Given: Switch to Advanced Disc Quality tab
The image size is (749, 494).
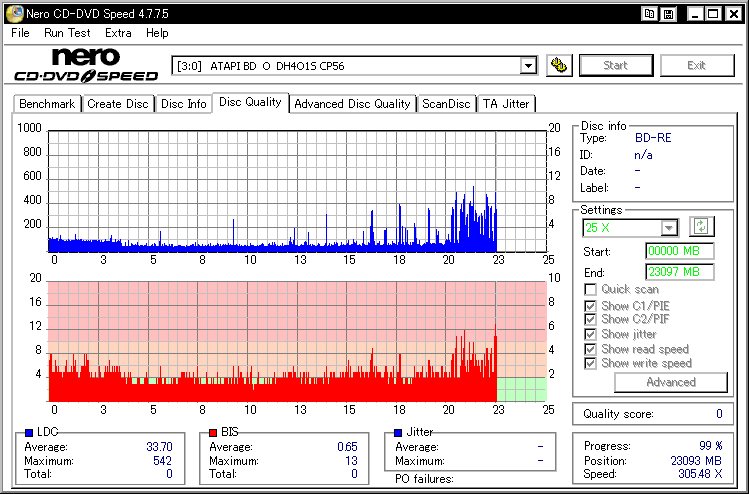Looking at the screenshot, I should tap(352, 104).
